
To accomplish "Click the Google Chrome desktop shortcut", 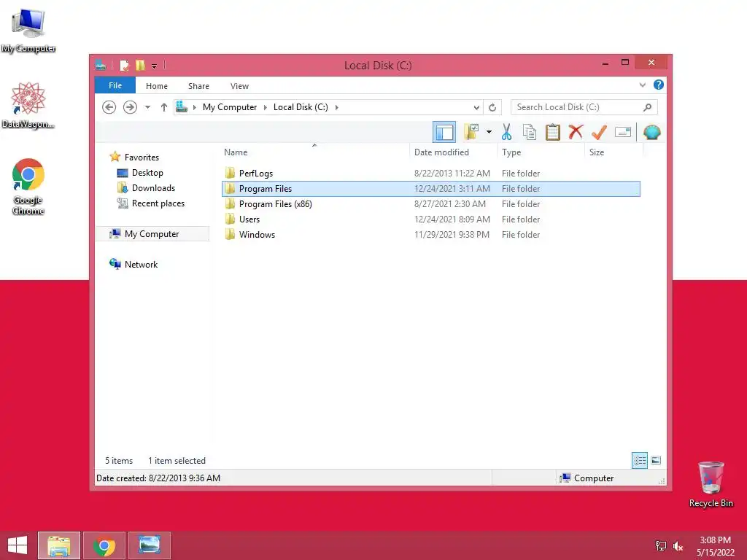I will 28,187.
